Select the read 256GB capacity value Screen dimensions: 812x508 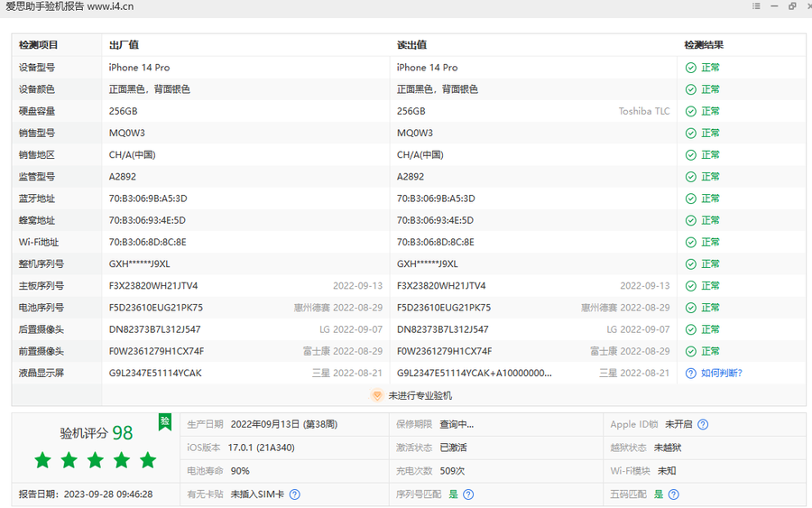coord(411,111)
